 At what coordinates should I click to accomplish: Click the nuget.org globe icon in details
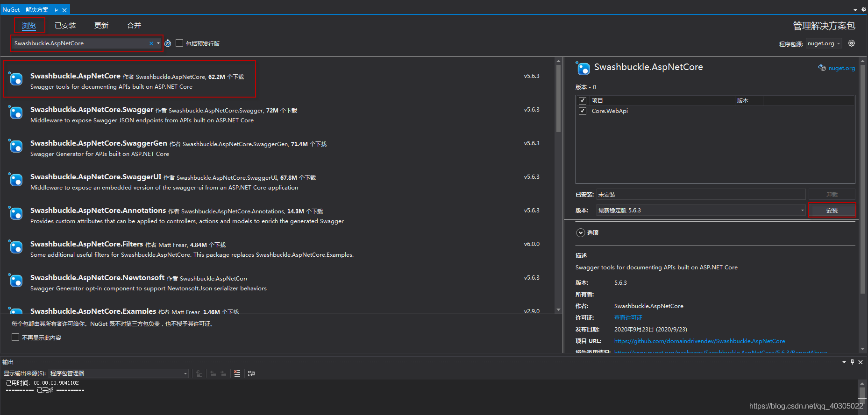click(822, 68)
